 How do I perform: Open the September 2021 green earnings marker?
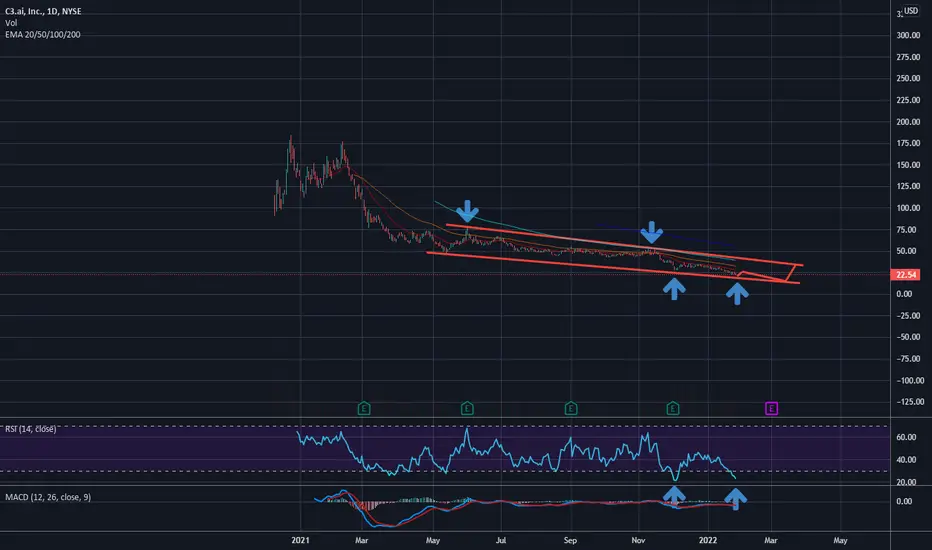pyautogui.click(x=571, y=408)
